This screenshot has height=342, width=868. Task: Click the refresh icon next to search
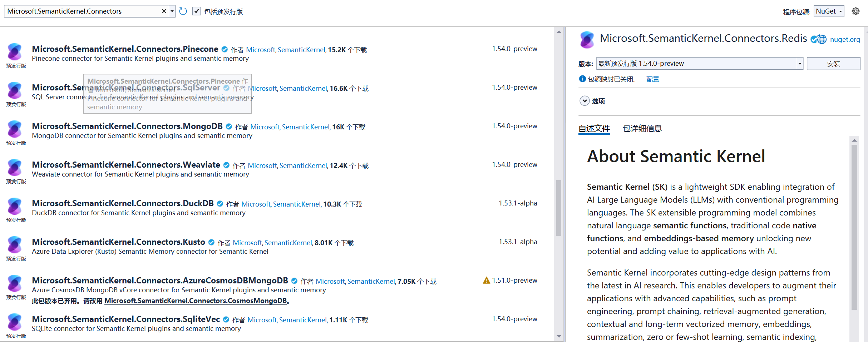pos(183,11)
